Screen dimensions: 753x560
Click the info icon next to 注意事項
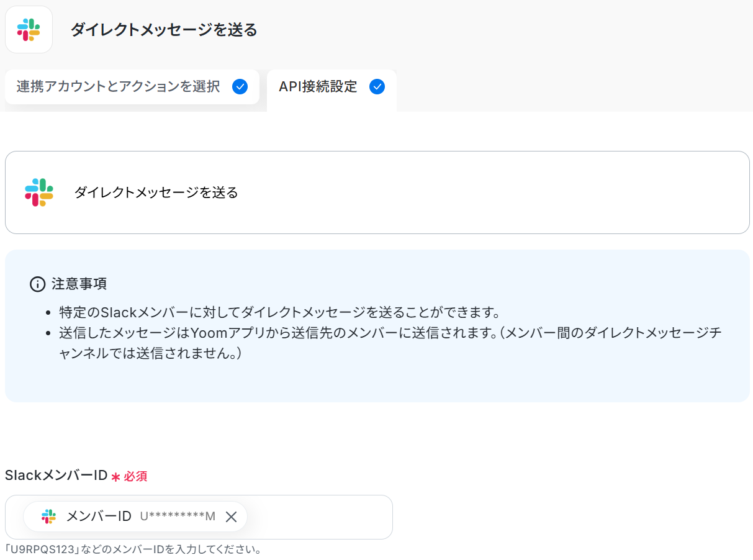tap(37, 284)
